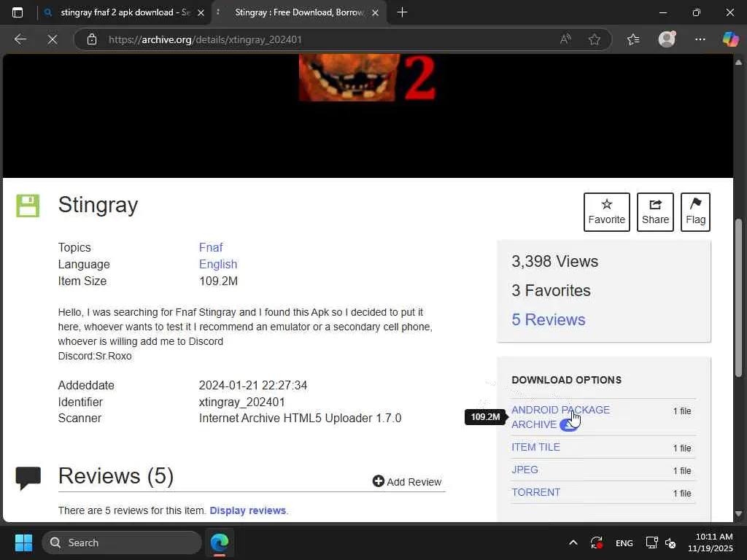Share the Stingray item
Viewport: 747px width, 560px height.
pyautogui.click(x=655, y=212)
